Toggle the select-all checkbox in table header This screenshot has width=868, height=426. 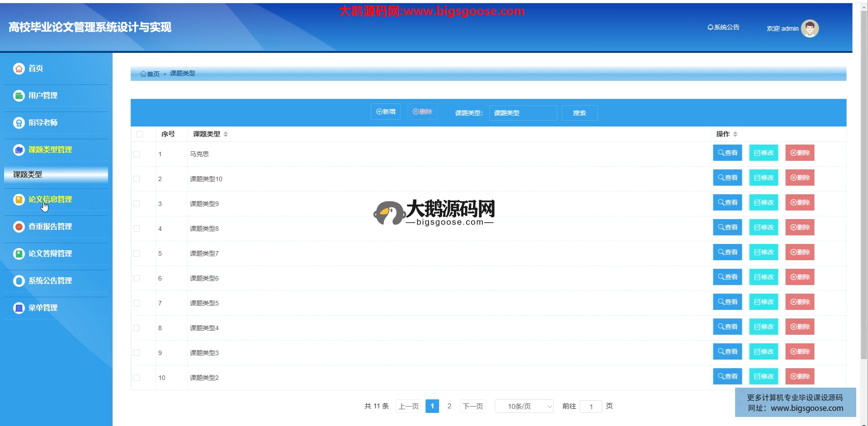tap(140, 134)
